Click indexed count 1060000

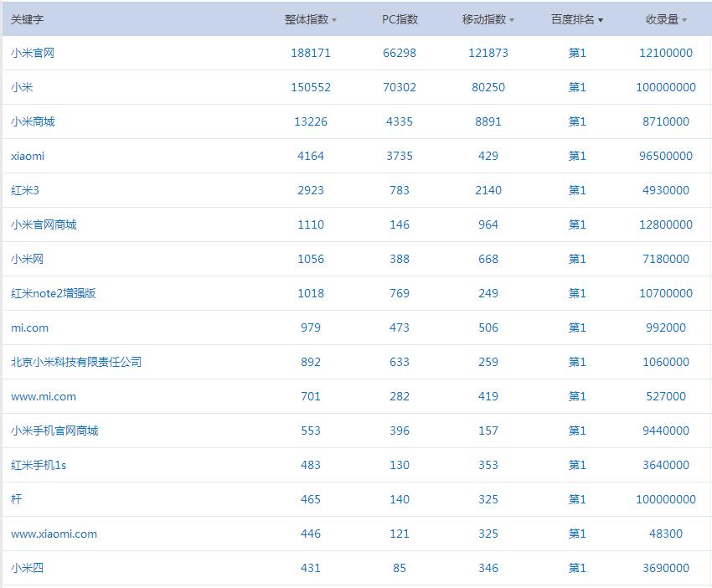tap(666, 362)
